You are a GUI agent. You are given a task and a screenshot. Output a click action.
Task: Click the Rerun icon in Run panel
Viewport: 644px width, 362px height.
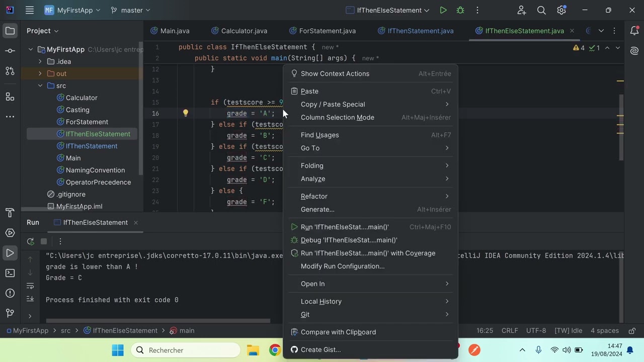30,241
